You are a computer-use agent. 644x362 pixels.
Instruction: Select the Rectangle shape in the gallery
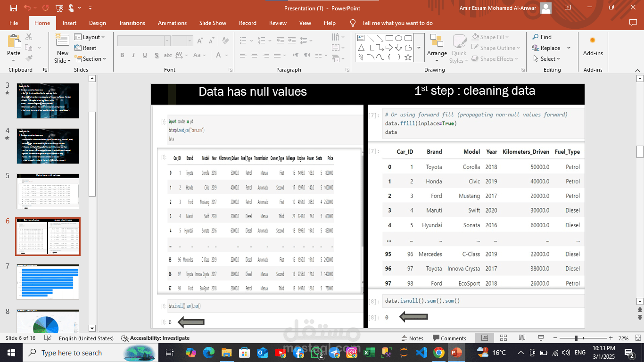pyautogui.click(x=389, y=38)
